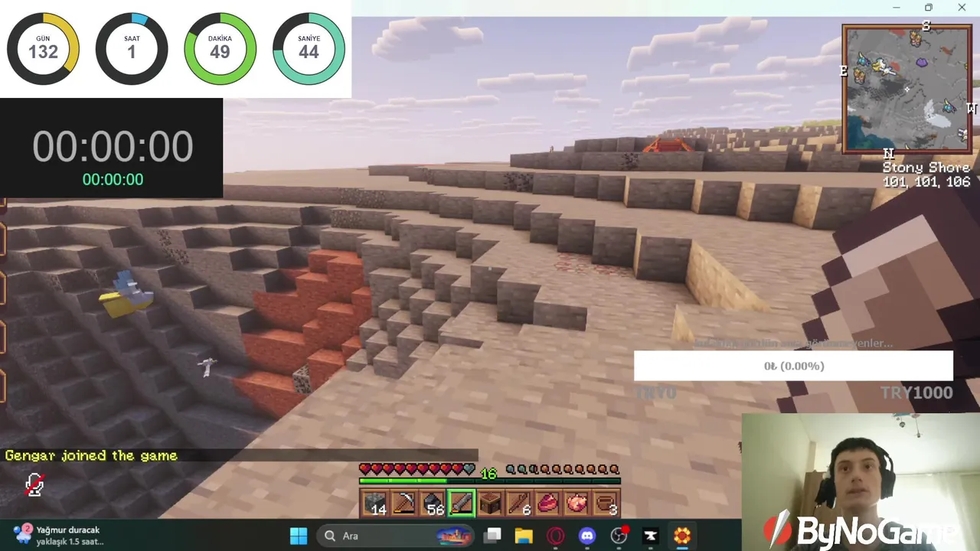Click the row of red health hearts
The image size is (980, 551).
pyautogui.click(x=417, y=469)
